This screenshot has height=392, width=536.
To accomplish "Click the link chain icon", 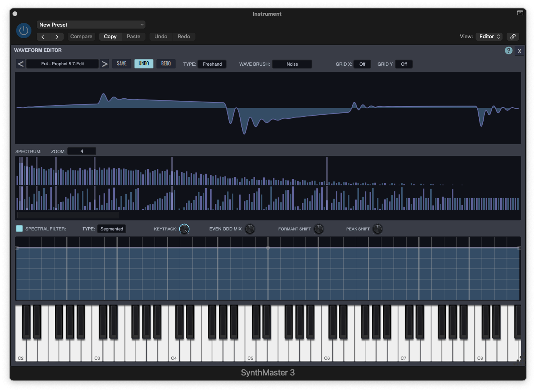I will click(x=513, y=37).
